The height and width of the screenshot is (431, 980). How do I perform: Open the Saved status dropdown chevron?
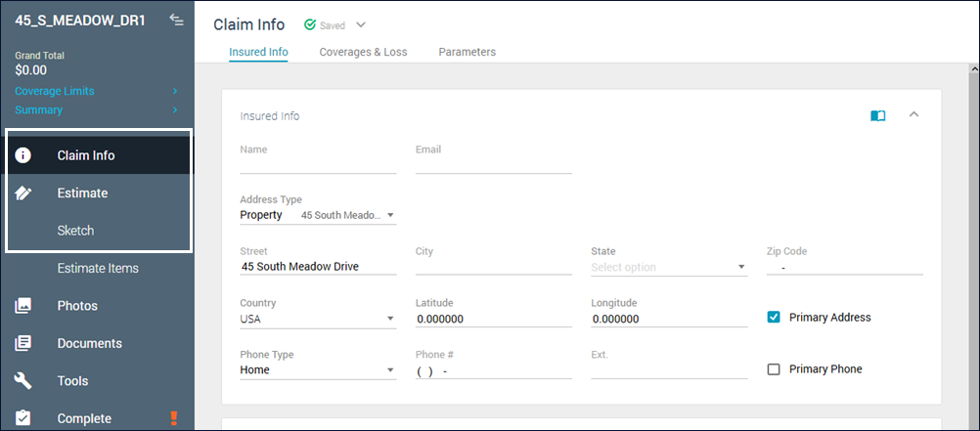tap(361, 25)
